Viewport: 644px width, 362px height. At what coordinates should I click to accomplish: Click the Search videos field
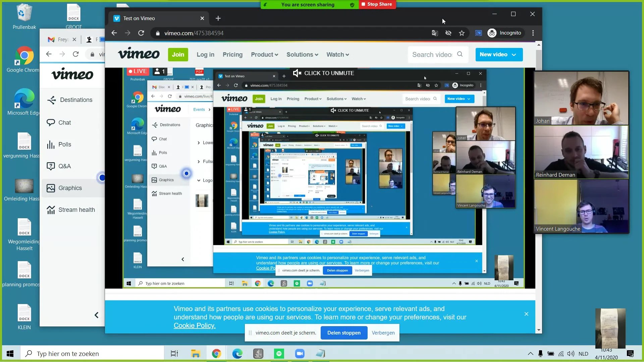pyautogui.click(x=437, y=55)
